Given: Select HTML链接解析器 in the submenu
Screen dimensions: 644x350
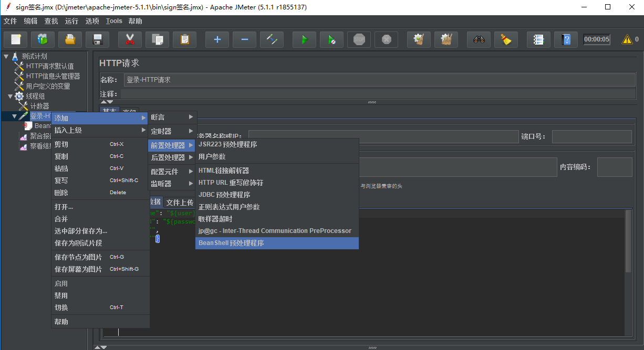Looking at the screenshot, I should point(277,171).
